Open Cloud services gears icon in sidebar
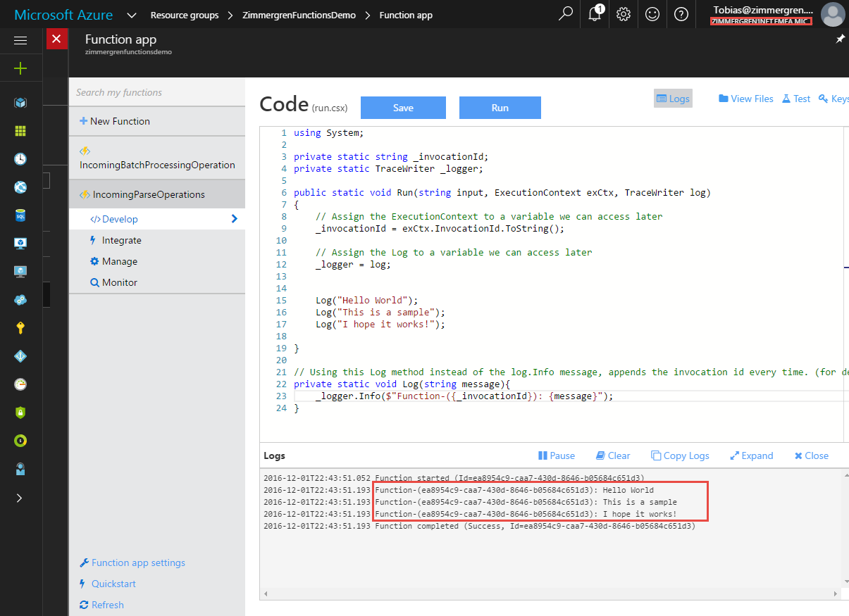Viewport: 849px width, 616px height. (x=20, y=300)
